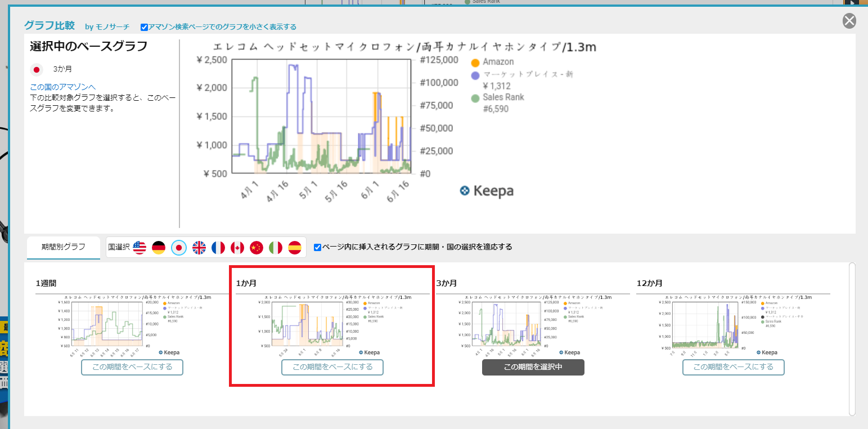The image size is (868, 429).
Task: Toggle small graph display on Amazon search checkbox
Action: pyautogui.click(x=145, y=27)
